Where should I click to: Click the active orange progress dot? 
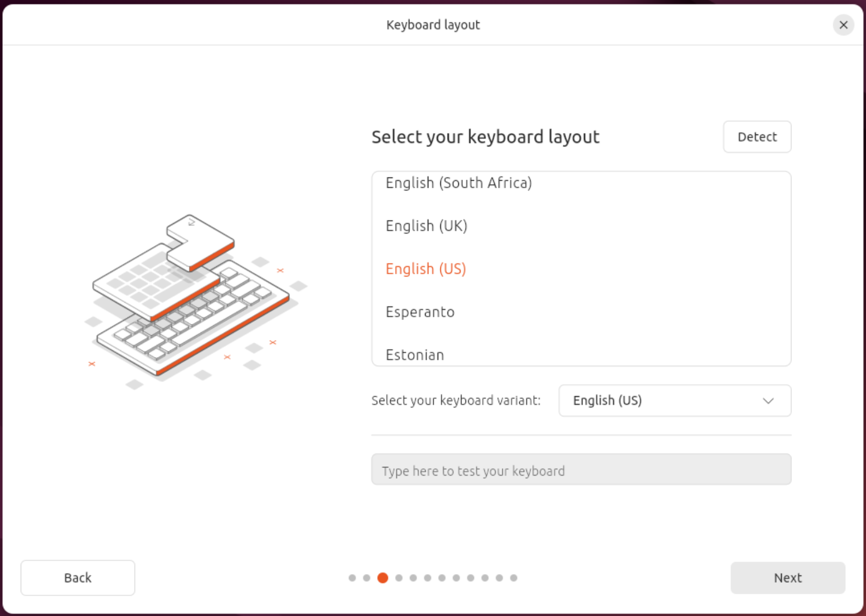coord(383,578)
